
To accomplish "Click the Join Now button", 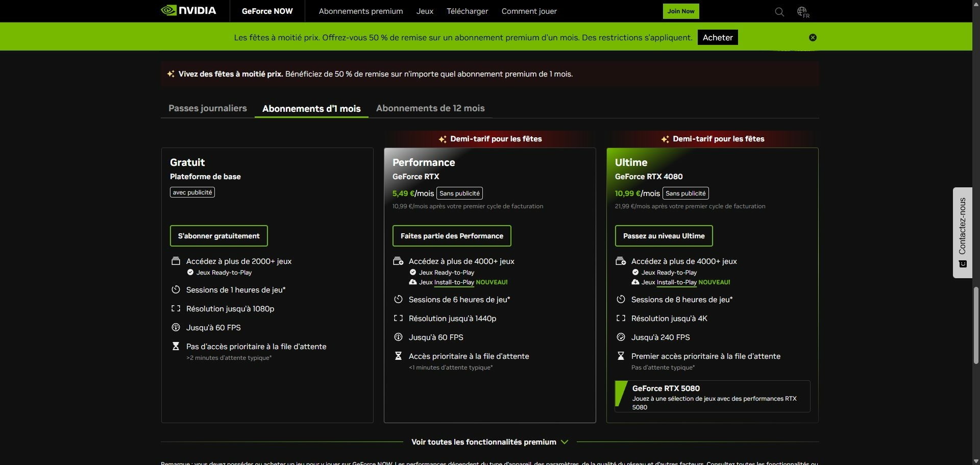I will pos(680,11).
